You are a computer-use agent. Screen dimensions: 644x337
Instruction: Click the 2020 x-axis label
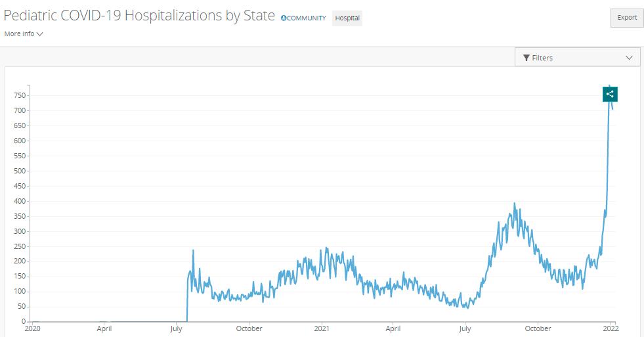[x=32, y=328]
